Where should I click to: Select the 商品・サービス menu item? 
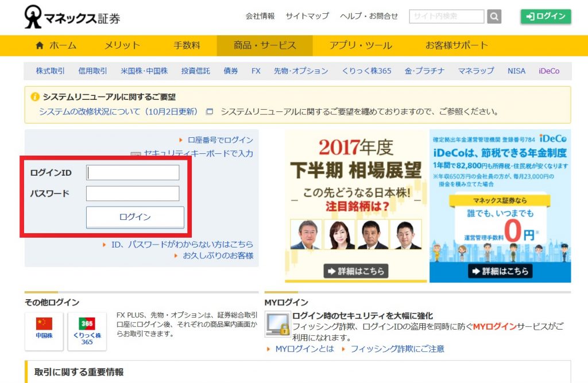coord(265,45)
